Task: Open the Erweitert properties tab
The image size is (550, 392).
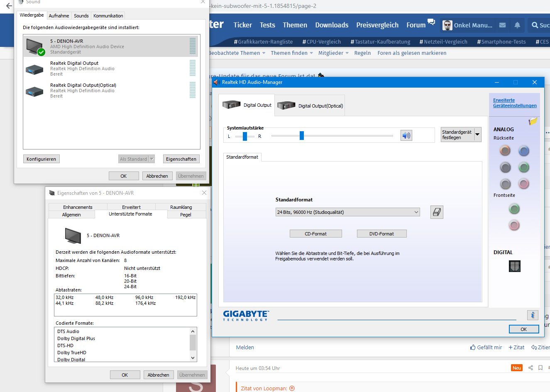Action: click(131, 207)
